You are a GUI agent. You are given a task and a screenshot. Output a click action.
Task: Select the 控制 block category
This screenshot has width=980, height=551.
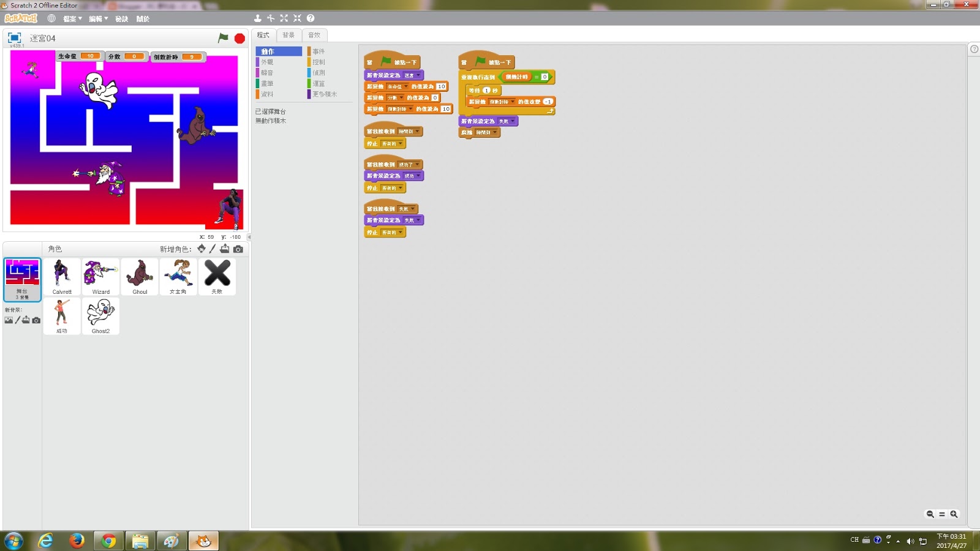(330, 62)
